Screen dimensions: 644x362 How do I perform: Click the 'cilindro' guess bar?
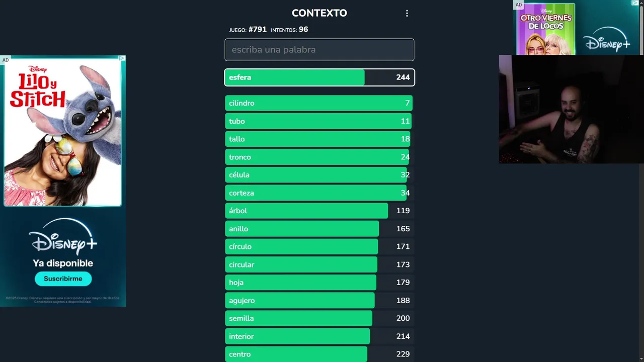click(319, 103)
